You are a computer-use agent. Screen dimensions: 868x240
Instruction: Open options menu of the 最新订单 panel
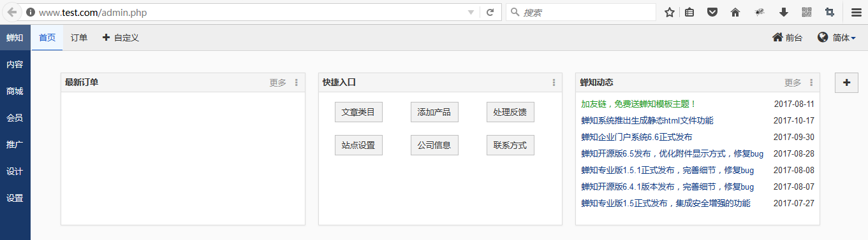(x=297, y=83)
